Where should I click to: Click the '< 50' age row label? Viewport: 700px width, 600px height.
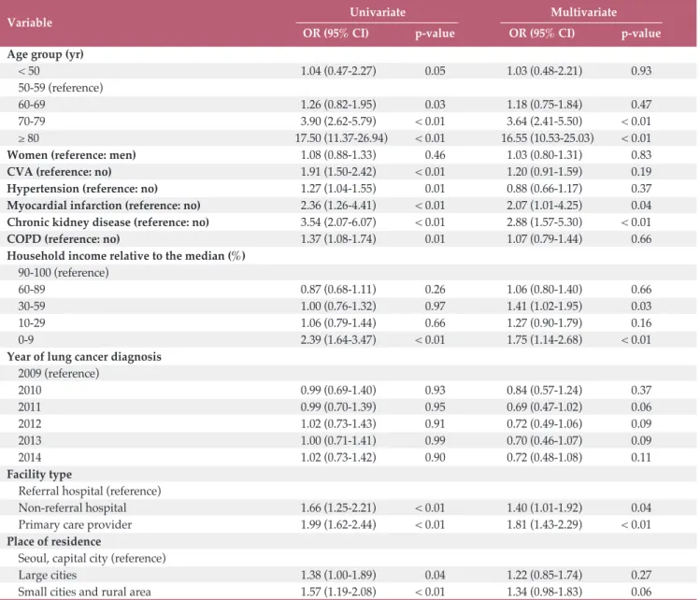[x=29, y=71]
